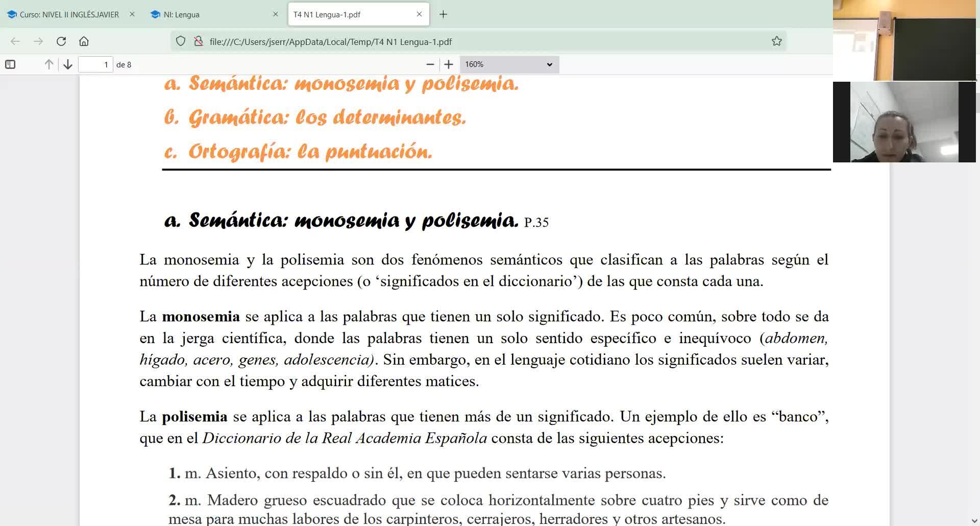Click the italic text 'Diccionario de la Real Academia Española'
The image size is (980, 526).
[345, 438]
